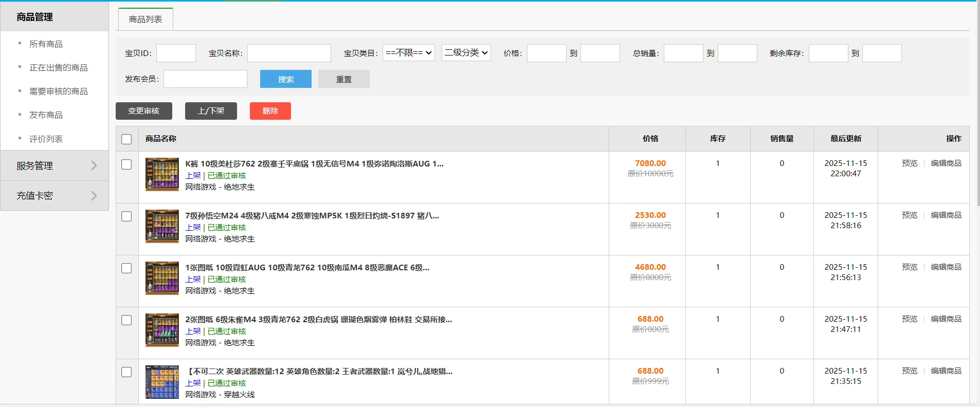The image size is (980, 407).
Task: Click the 变更审核 button
Action: point(144,111)
